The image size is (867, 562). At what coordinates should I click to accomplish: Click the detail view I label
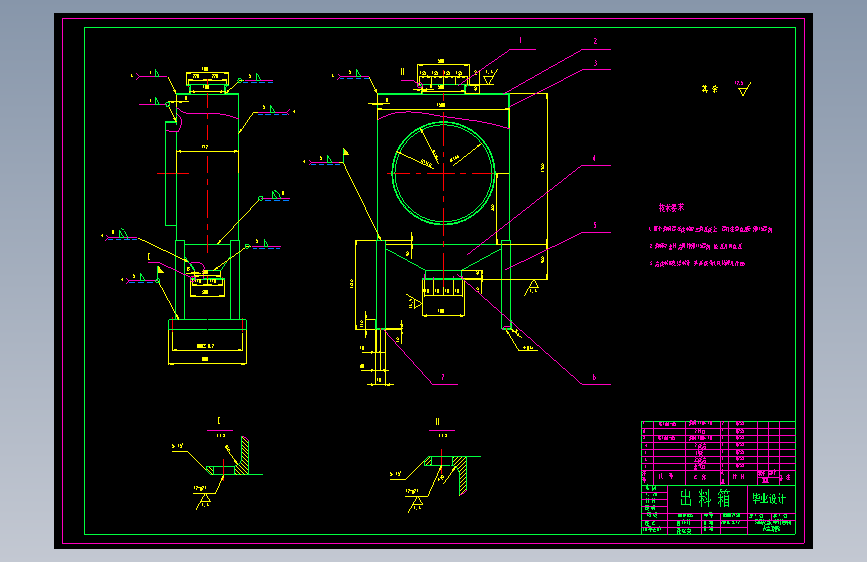point(219,421)
